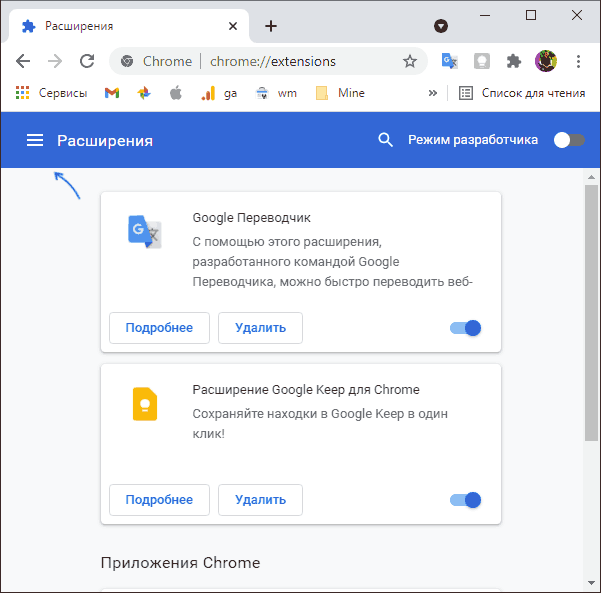Click the Приложения Chrome heading
This screenshot has height=593, width=601.
(181, 563)
